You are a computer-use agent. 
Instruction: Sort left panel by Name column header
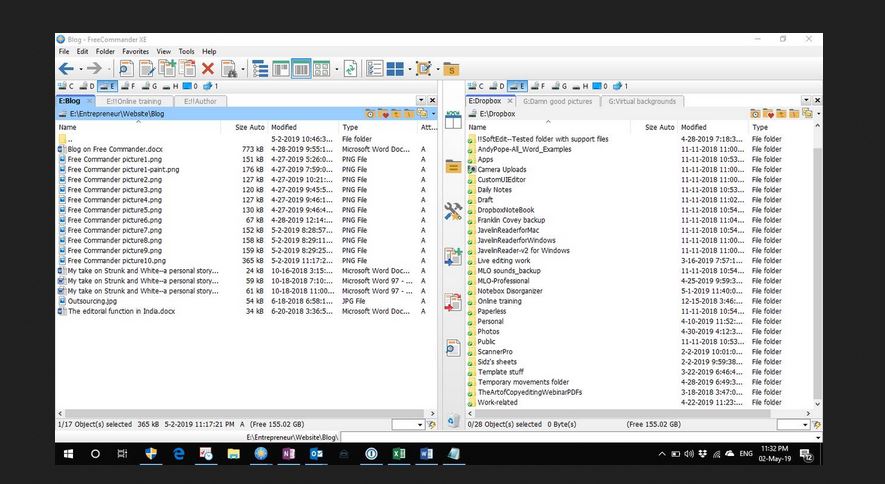138,127
